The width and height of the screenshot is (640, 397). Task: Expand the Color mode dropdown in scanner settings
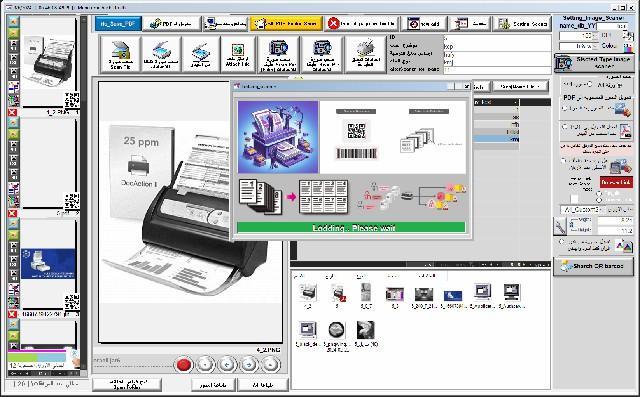[x=579, y=46]
